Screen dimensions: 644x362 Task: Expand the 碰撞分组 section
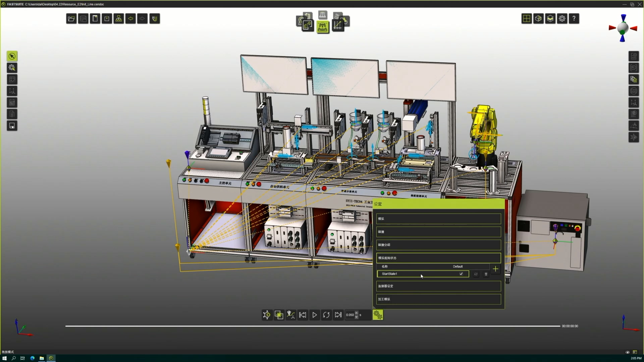(x=438, y=245)
